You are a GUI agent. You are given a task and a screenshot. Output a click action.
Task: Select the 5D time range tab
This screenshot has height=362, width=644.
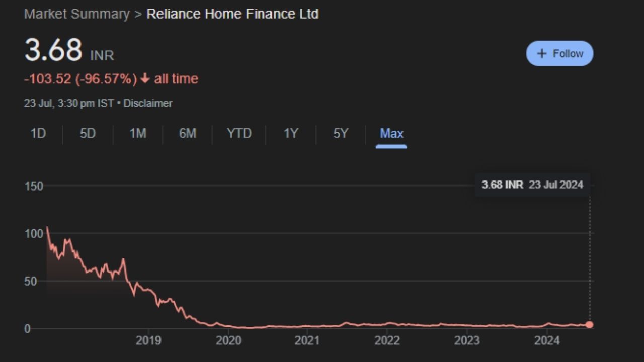[x=88, y=133]
